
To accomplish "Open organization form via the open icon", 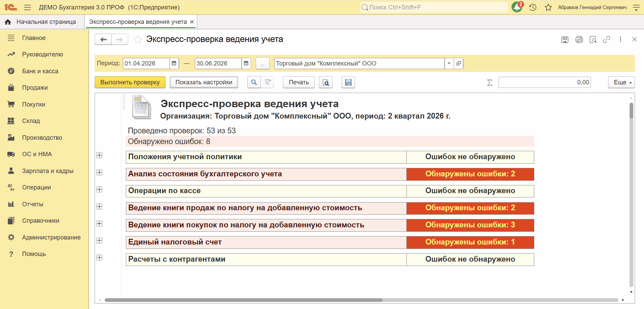I will coord(458,63).
